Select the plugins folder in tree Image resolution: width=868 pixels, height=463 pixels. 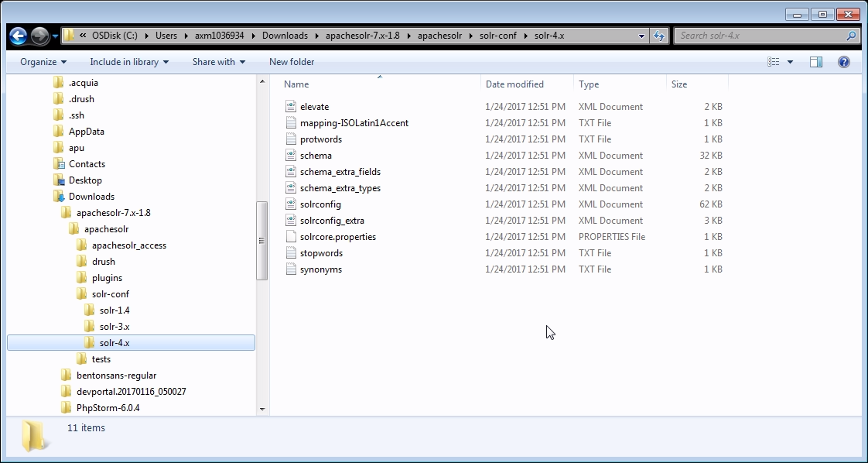click(x=107, y=278)
